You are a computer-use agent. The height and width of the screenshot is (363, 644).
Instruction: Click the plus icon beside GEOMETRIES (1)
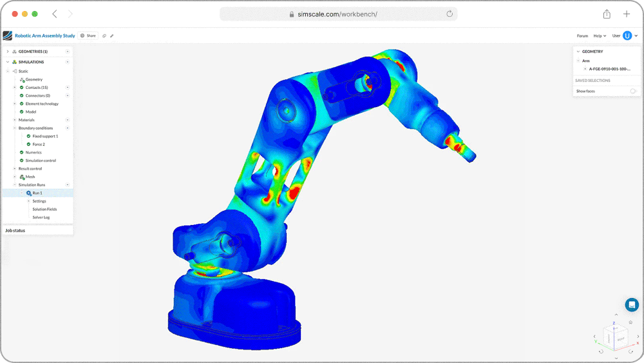(68, 52)
